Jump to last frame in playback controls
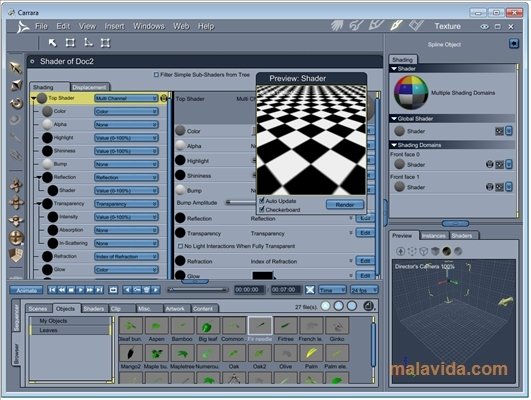 [x=99, y=290]
